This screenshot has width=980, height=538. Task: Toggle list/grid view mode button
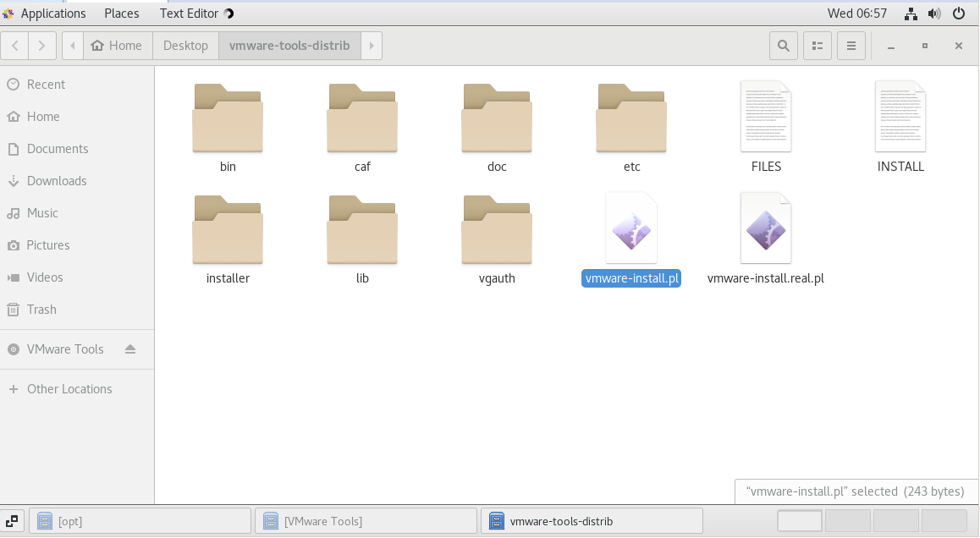(817, 46)
